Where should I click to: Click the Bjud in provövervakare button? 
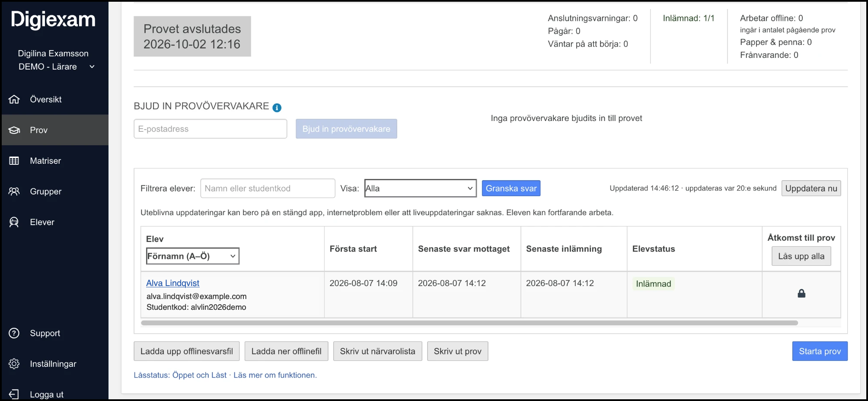(346, 129)
